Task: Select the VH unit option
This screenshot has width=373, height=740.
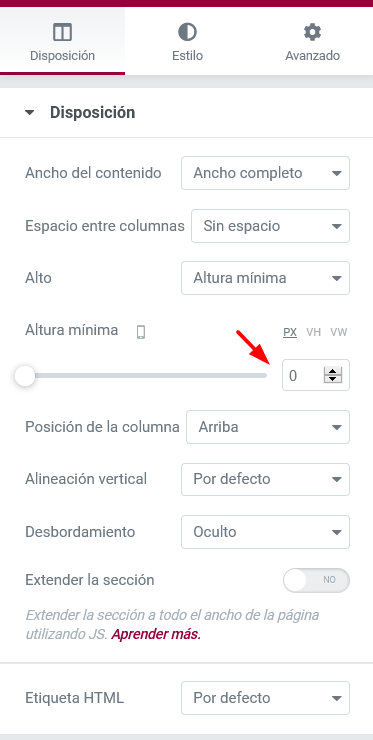Action: coord(314,332)
